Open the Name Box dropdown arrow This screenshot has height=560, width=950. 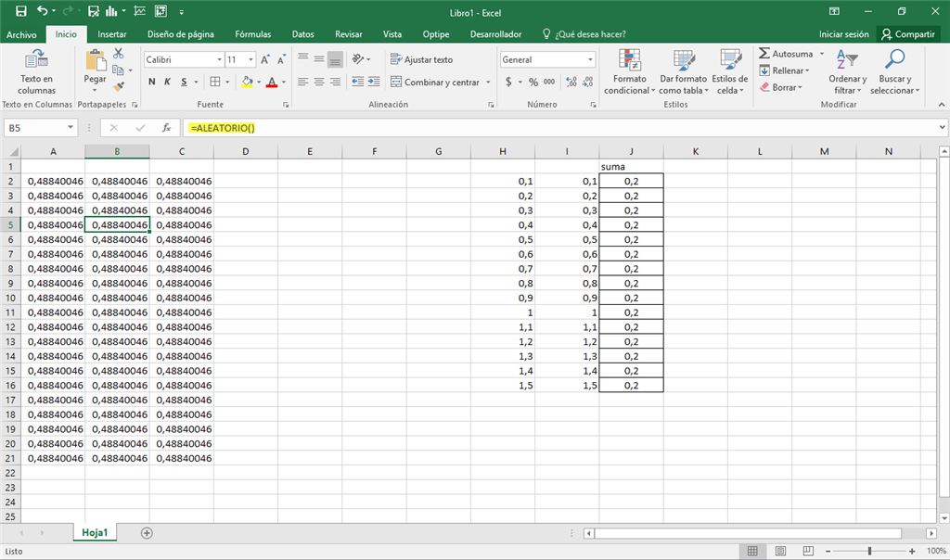point(71,127)
